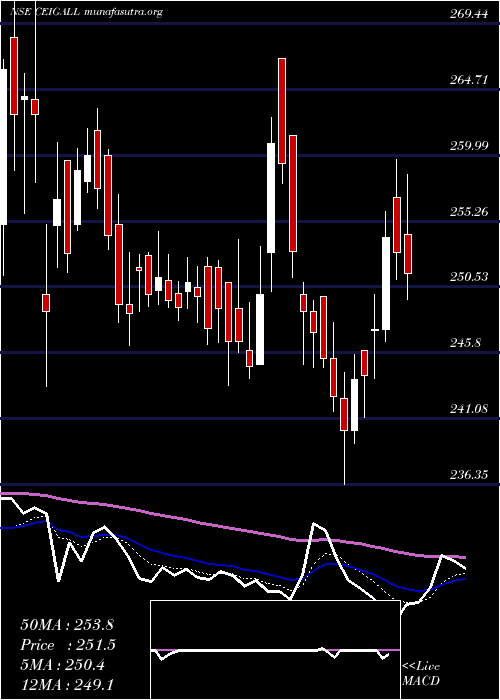Click inside the Live MACD panel box
Viewport: 500px width, 700px height.
pyautogui.click(x=275, y=650)
